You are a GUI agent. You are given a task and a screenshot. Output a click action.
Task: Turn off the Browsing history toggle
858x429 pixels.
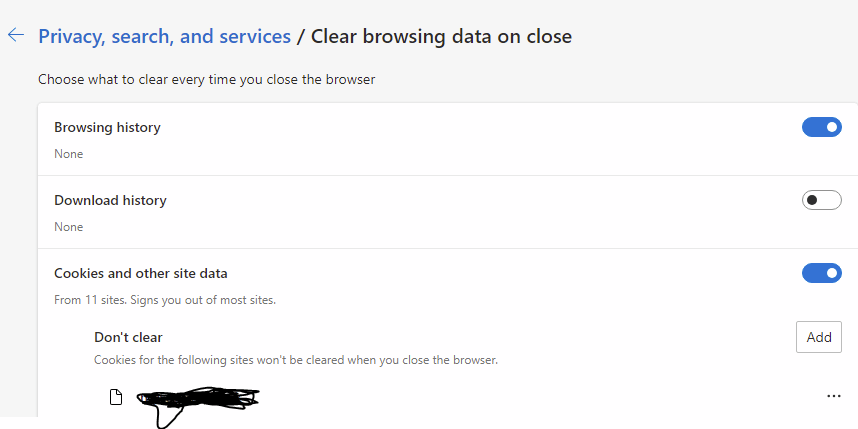pos(821,127)
